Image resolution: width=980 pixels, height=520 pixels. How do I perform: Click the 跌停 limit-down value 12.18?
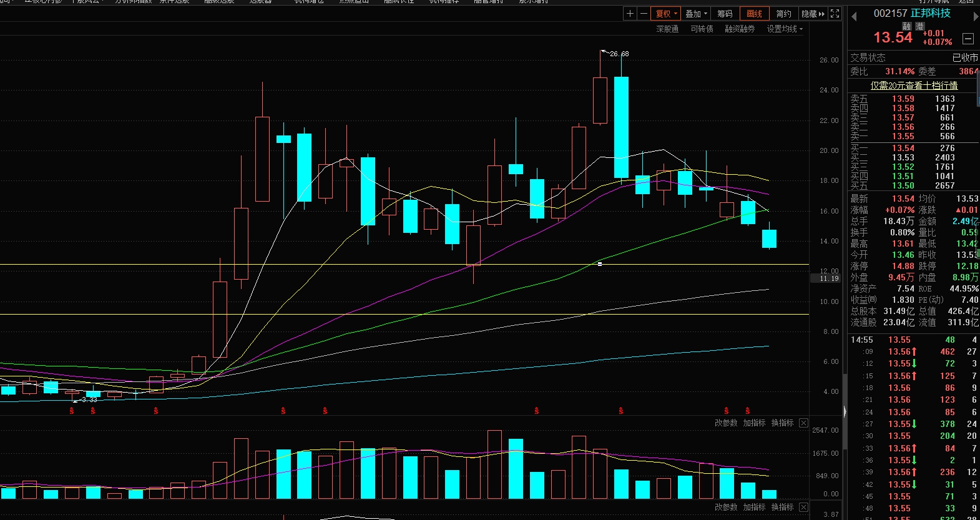967,266
